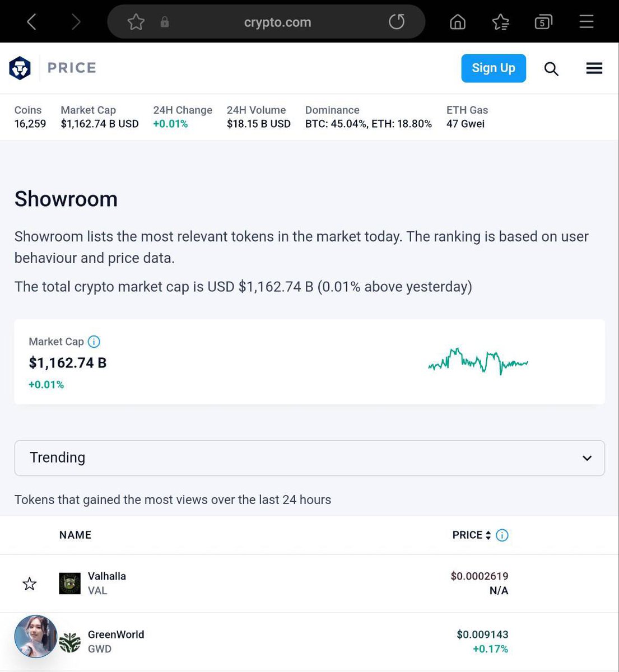Image resolution: width=619 pixels, height=672 pixels.
Task: Expand the Trending dropdown
Action: (x=587, y=458)
